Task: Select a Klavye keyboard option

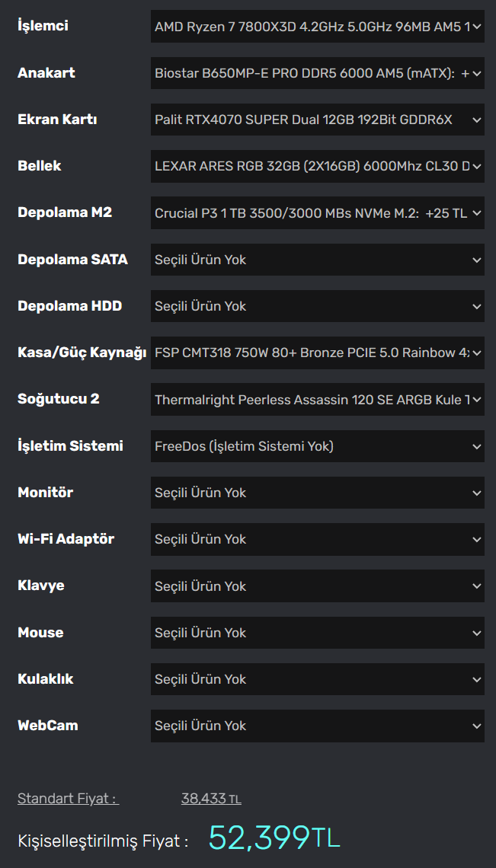Action: [317, 586]
